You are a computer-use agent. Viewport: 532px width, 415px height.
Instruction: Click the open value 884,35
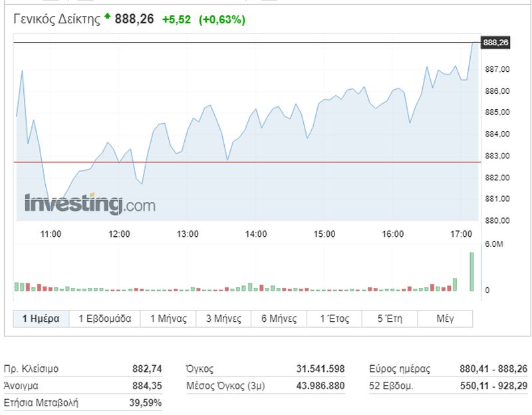(147, 386)
